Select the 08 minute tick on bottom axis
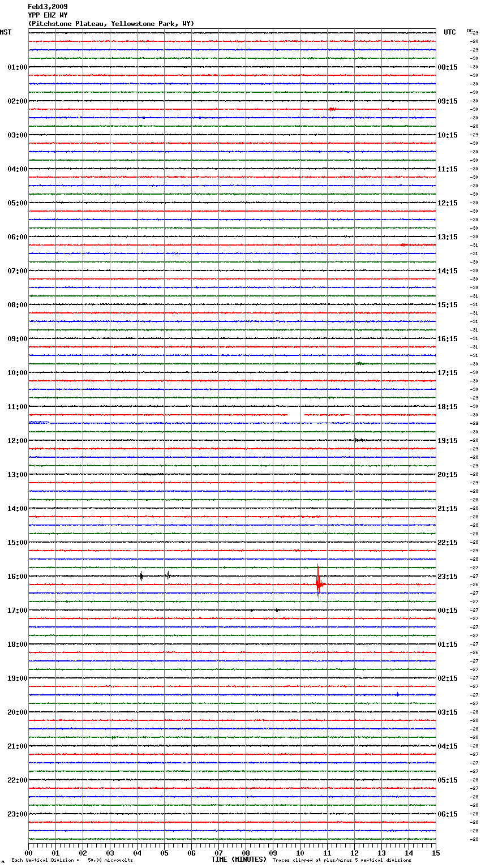The height and width of the screenshot is (868, 481). coord(246,853)
